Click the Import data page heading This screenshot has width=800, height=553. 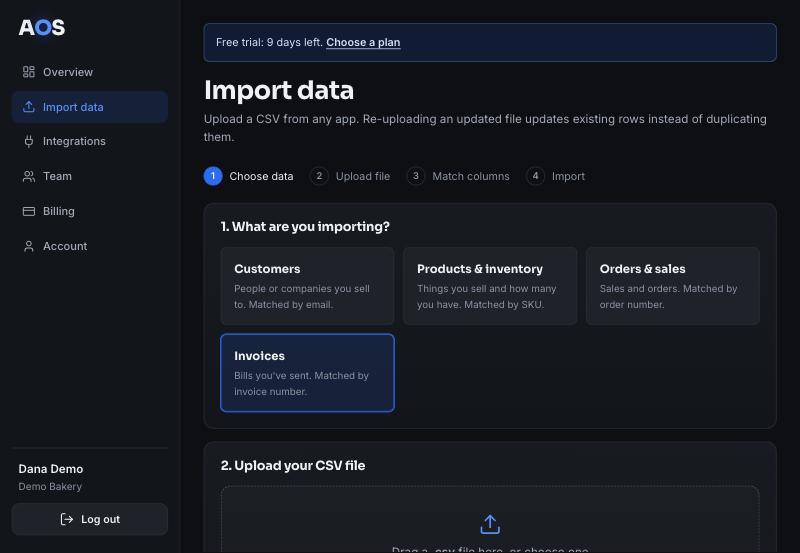tap(279, 90)
